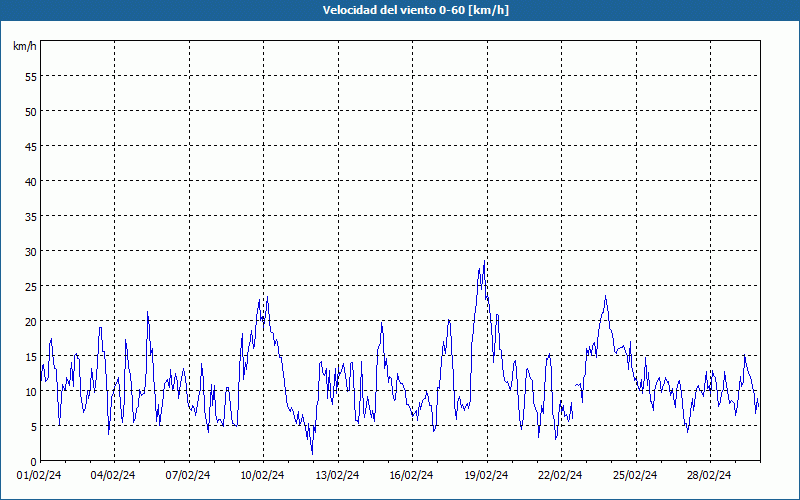Click the date label 04/02/24
This screenshot has width=800, height=500.
(113, 476)
